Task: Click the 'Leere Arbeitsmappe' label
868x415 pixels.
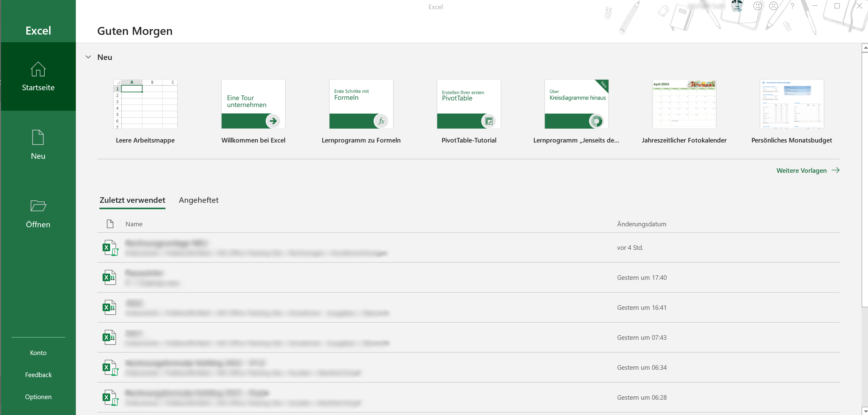Action: pyautogui.click(x=145, y=140)
